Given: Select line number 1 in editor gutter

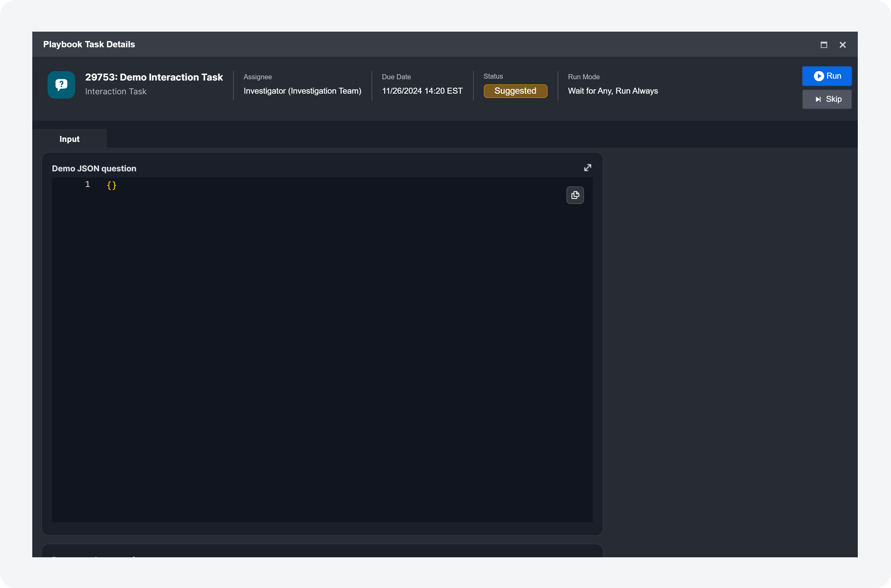Looking at the screenshot, I should click(x=87, y=184).
